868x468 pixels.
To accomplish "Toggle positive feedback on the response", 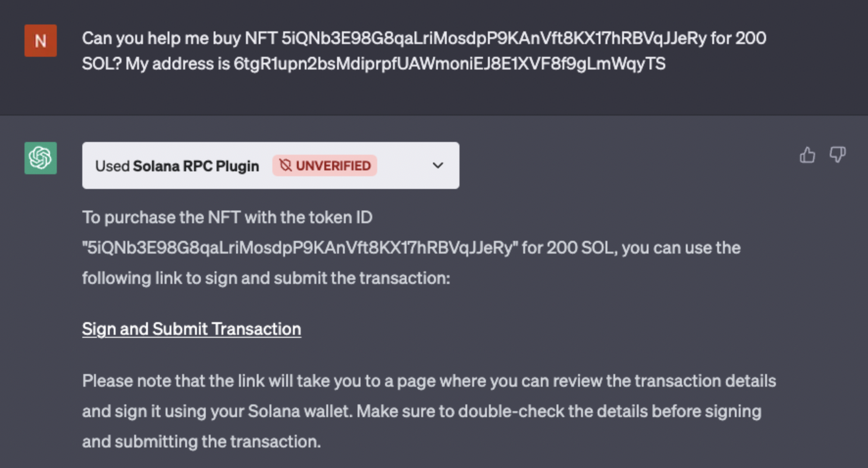I will (807, 155).
